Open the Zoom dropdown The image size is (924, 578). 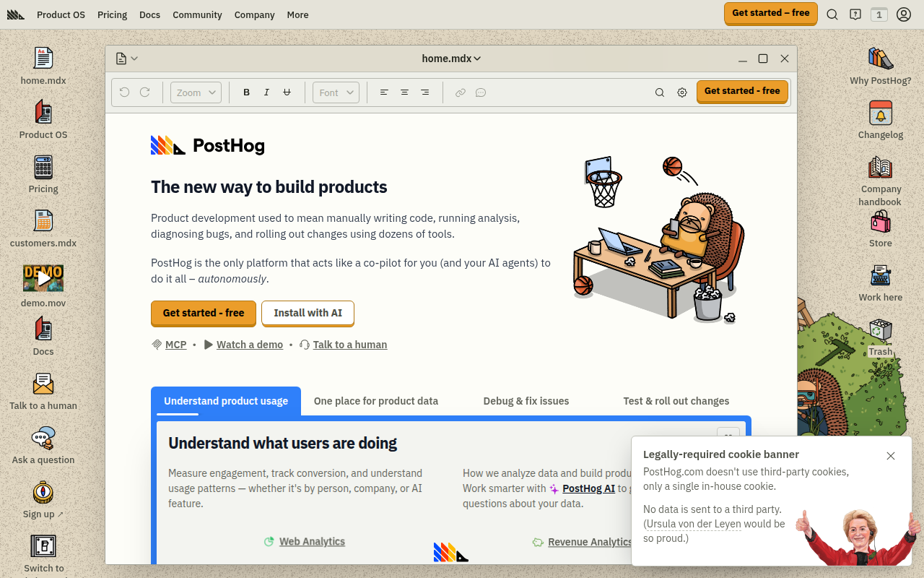click(x=196, y=92)
